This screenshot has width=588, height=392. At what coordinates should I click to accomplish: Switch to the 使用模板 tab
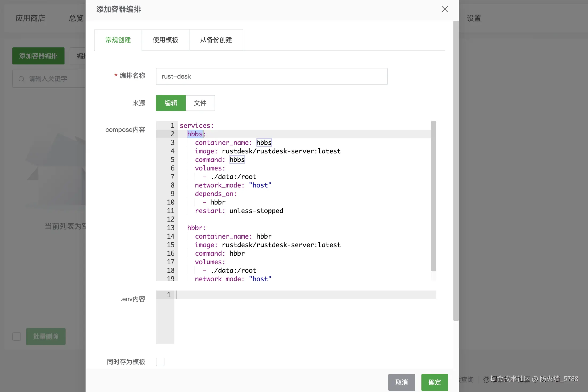point(165,40)
